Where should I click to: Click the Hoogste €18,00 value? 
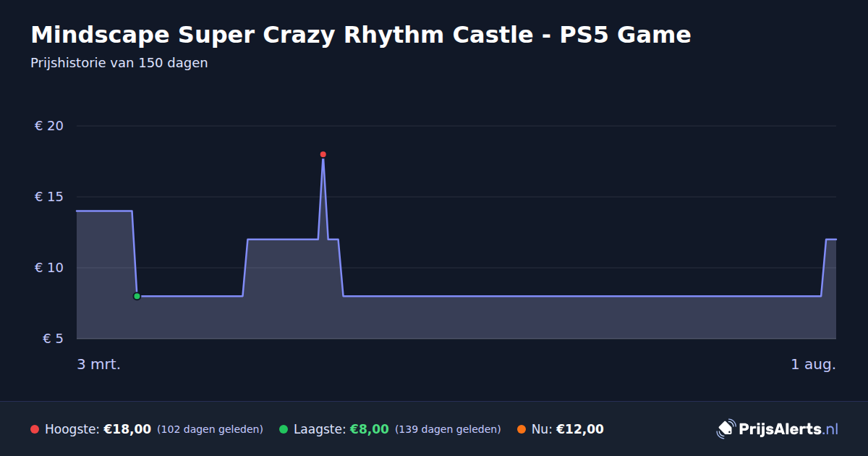click(x=127, y=429)
